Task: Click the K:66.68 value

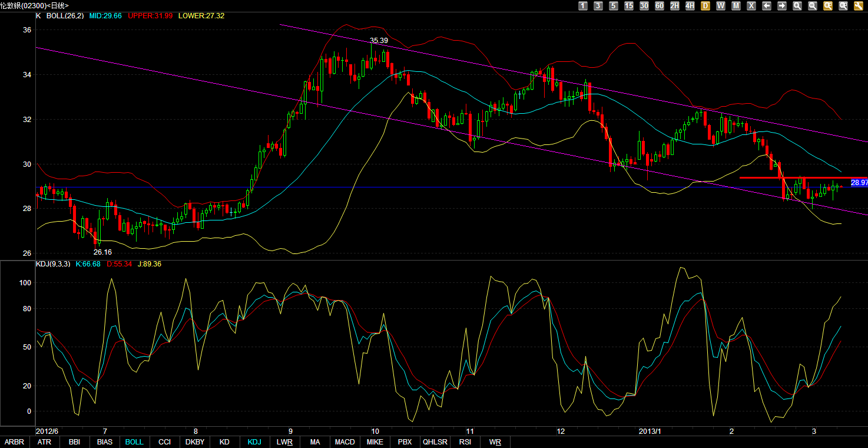Action: [88, 264]
